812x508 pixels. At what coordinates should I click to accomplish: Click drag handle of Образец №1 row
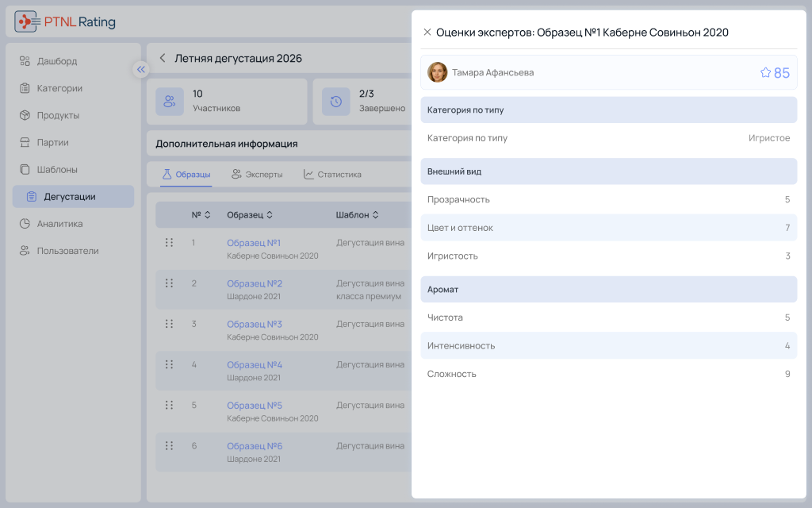[169, 243]
